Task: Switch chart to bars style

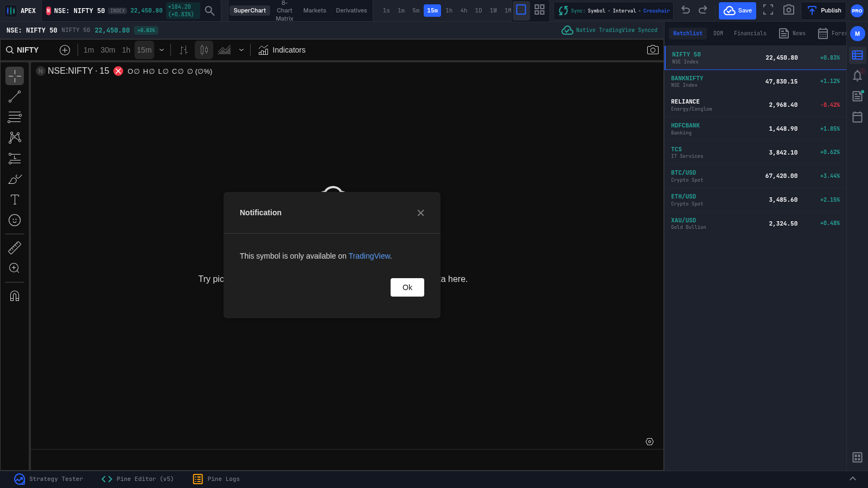Action: click(183, 50)
